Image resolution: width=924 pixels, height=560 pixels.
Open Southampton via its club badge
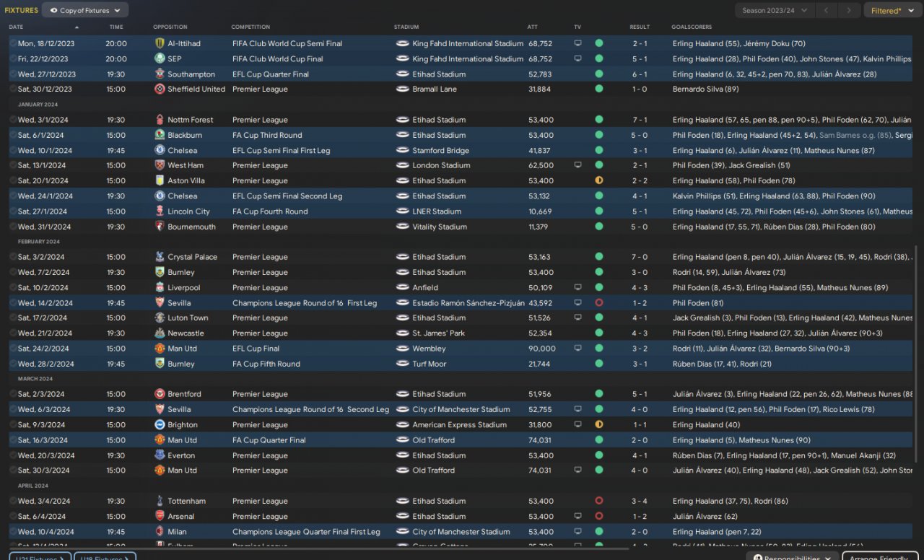(x=160, y=74)
